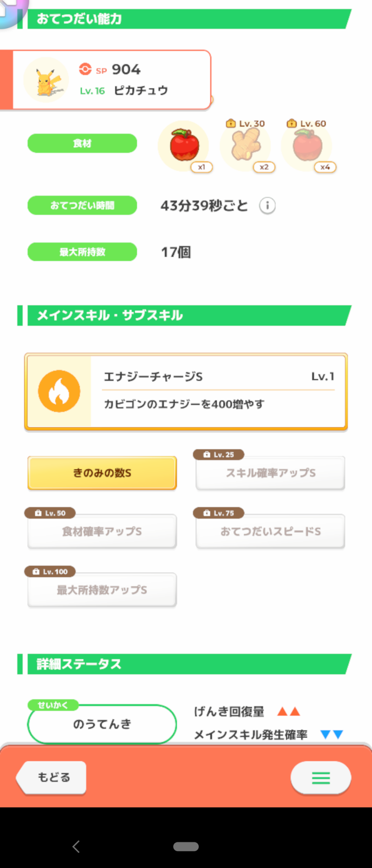Select the きのみの数S sub skill
Viewport: 372px width, 868px height.
click(102, 473)
